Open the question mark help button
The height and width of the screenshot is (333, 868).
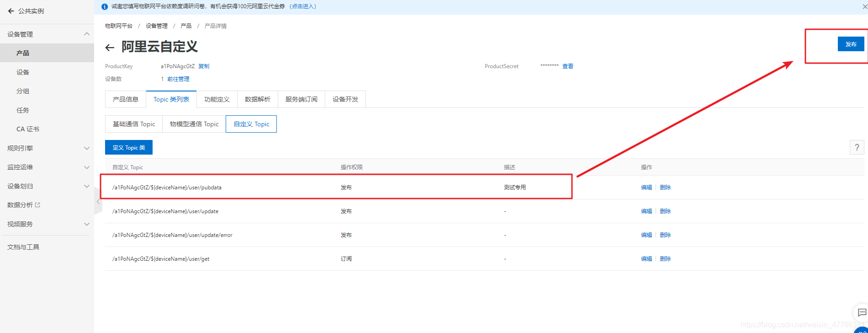(857, 147)
